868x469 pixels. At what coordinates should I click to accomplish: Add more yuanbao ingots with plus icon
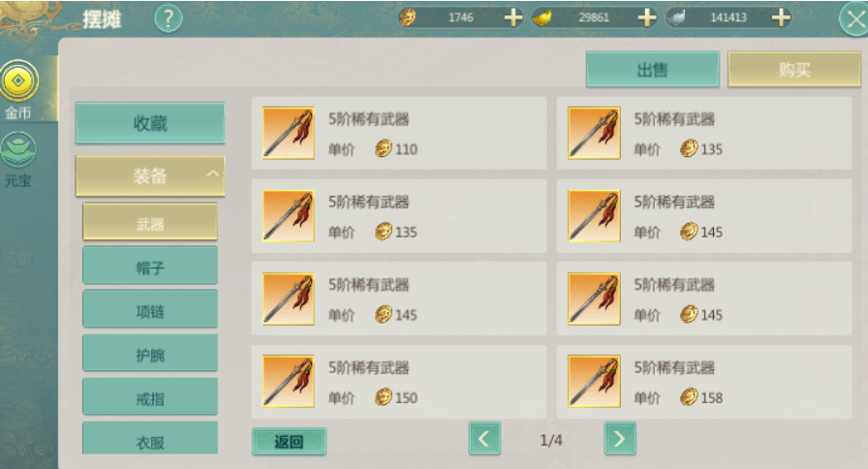646,17
